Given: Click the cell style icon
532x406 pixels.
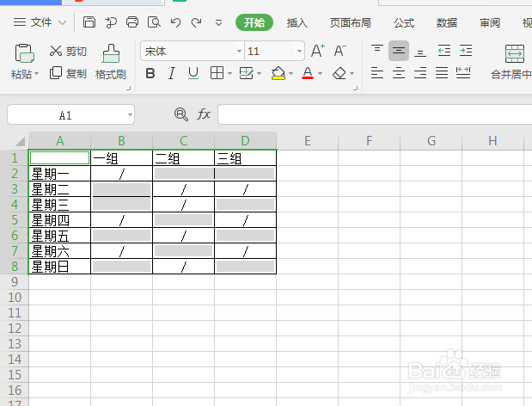Looking at the screenshot, I should (x=247, y=73).
